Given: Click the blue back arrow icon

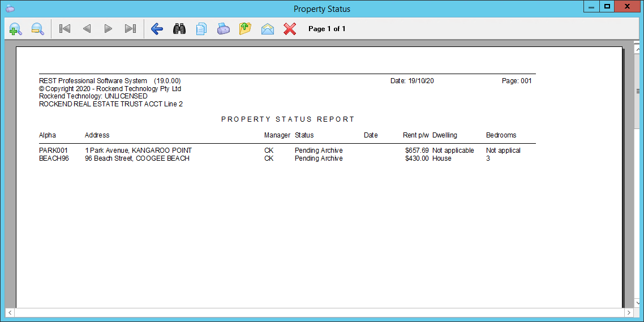Looking at the screenshot, I should 157,29.
